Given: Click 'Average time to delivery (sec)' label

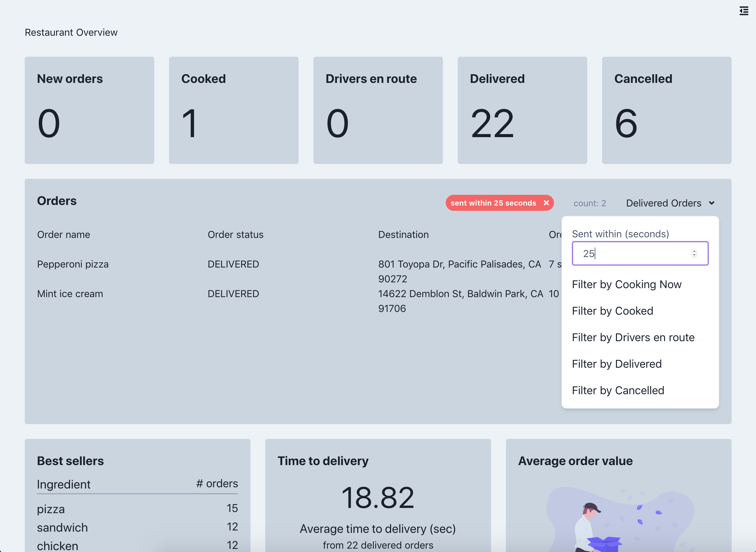Looking at the screenshot, I should 378,529.
